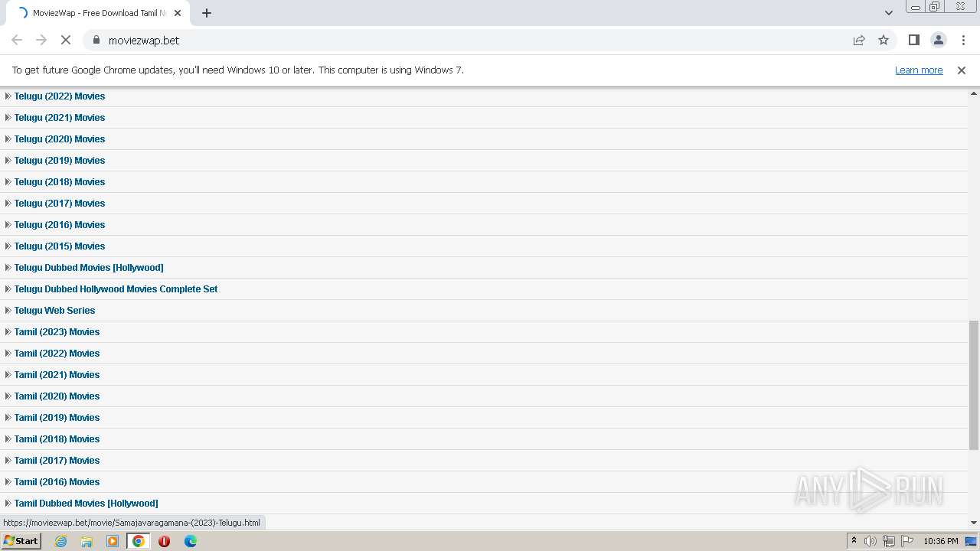Go forward to next page
The height and width of the screenshot is (551, 980).
click(41, 40)
